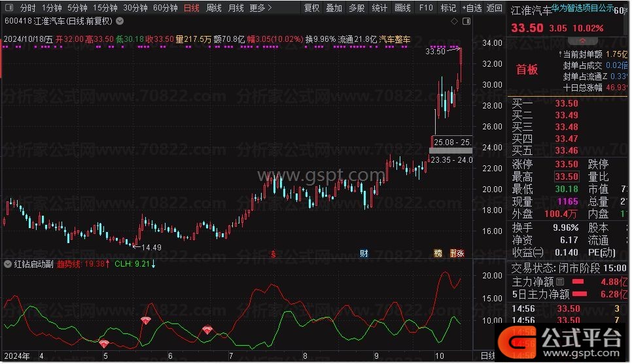
Task: Click the blue 财 marker on chart
Action: (x=364, y=254)
